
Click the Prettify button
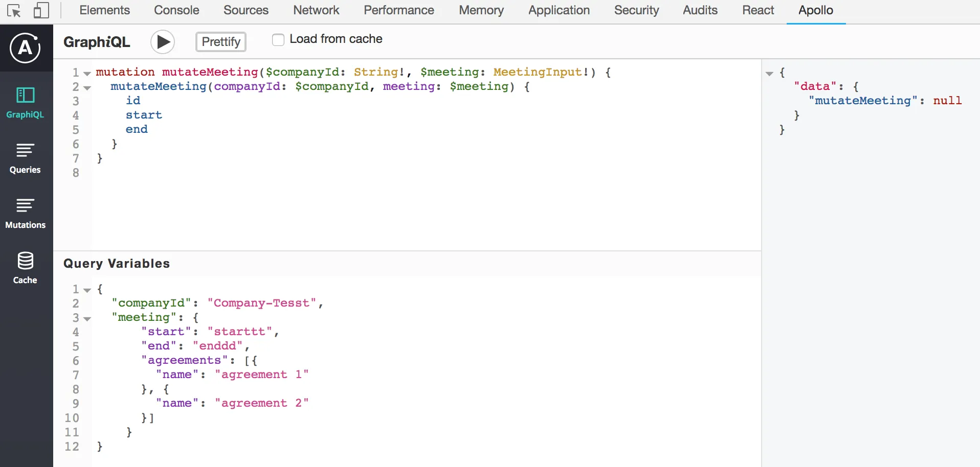[221, 42]
